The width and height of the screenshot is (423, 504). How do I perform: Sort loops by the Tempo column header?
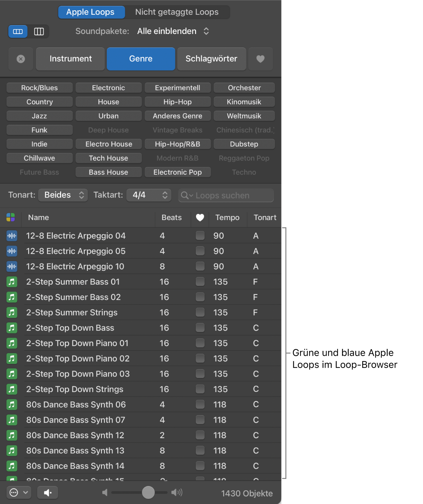pyautogui.click(x=227, y=217)
